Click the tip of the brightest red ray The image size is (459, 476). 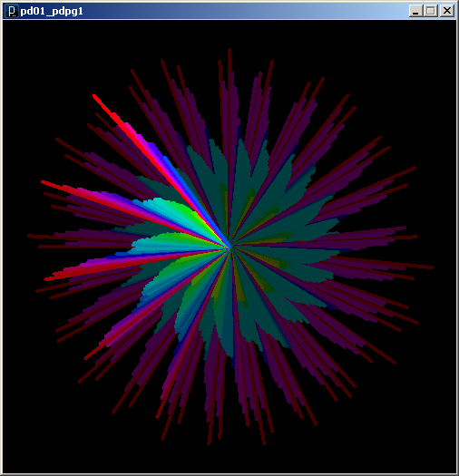94,96
